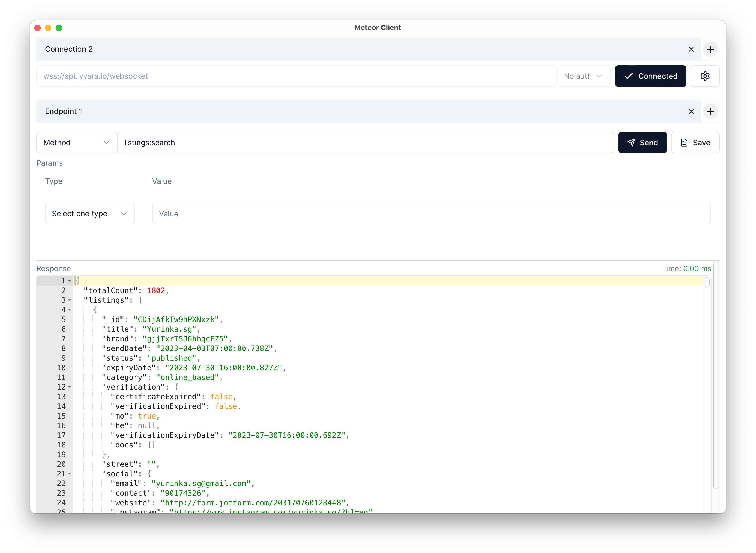756x553 pixels.
Task: Click the close icon on Endpoint 1
Action: point(691,111)
